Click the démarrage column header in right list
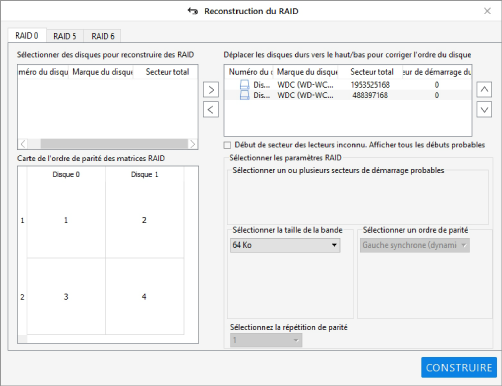Screen dimensions: 502x386 pos(437,72)
